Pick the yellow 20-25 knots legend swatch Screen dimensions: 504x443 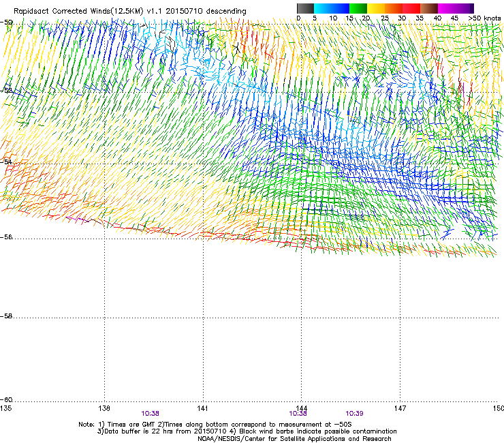point(376,8)
